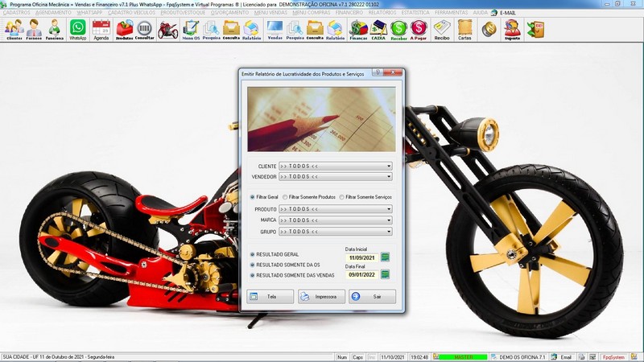The width and height of the screenshot is (644, 362).
Task: Click the 11/10/2021 date in status bar
Action: [x=392, y=357]
